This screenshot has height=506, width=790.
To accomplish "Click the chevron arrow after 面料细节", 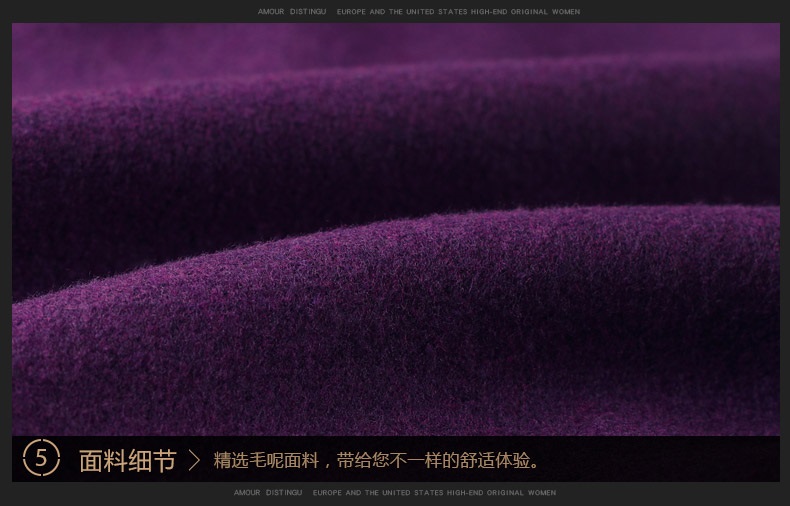I will tap(194, 460).
